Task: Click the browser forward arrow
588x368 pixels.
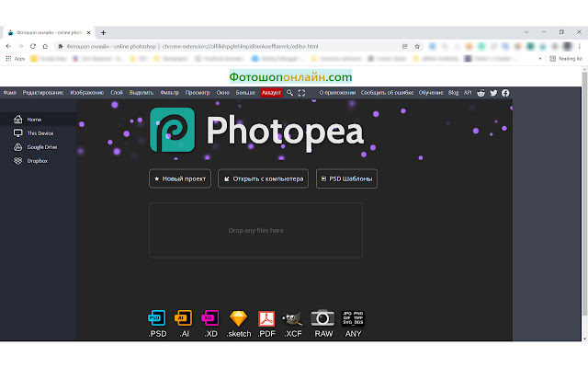Action: 20,46
